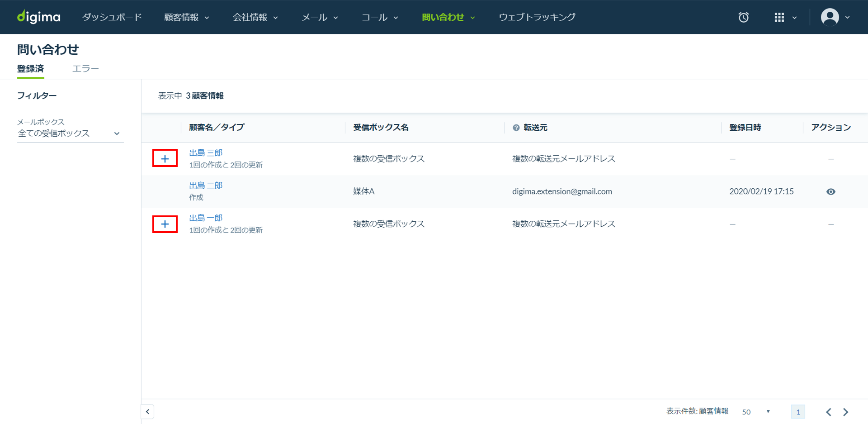Viewport: 868px width, 424px height.
Task: Open the user profile avatar menu
Action: [x=830, y=17]
